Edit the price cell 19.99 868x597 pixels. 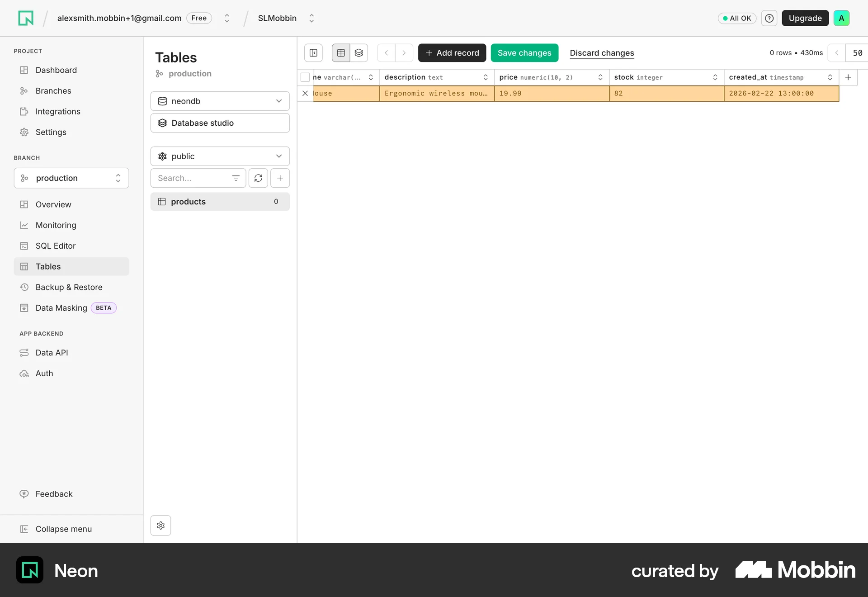tap(552, 93)
